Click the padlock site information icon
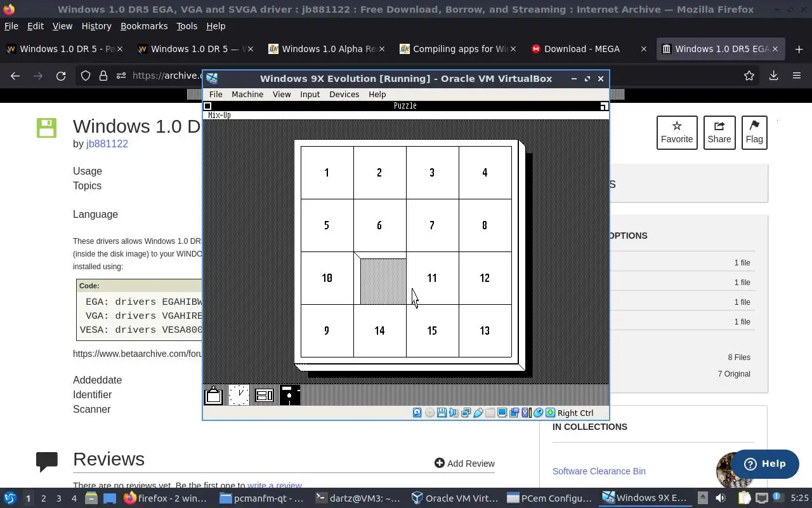 pos(103,76)
